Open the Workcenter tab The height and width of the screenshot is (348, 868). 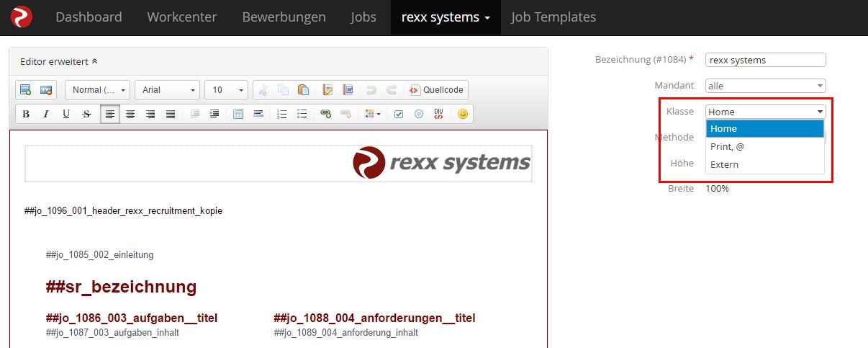182,17
